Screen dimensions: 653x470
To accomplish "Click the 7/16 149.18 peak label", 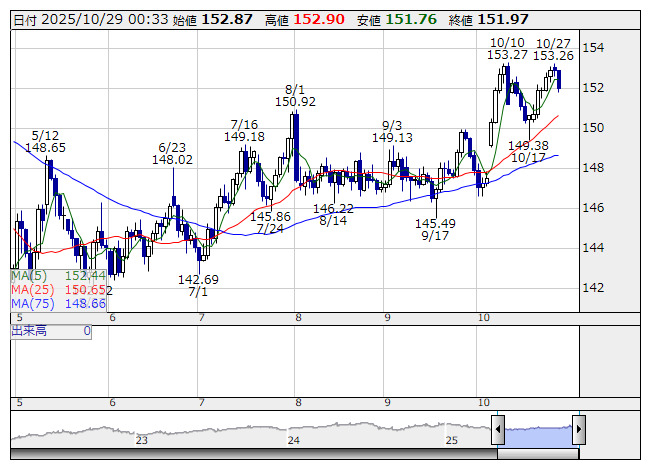I will pos(244,131).
